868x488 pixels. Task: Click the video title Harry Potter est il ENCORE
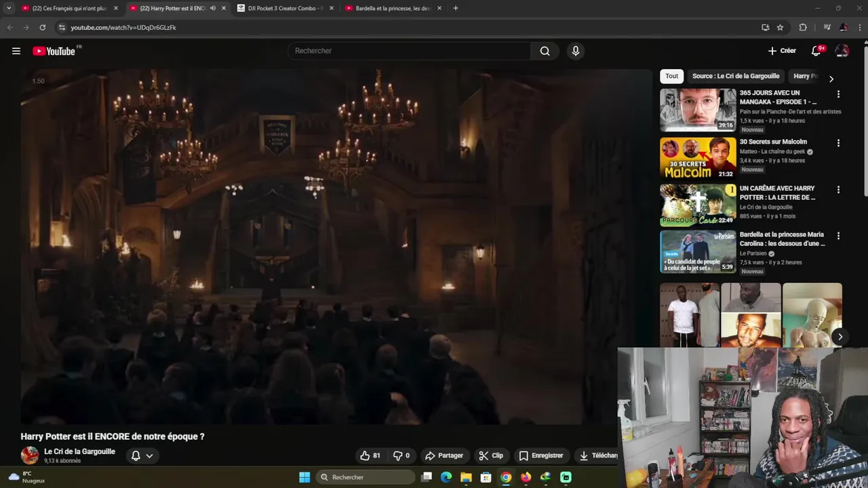(x=113, y=436)
